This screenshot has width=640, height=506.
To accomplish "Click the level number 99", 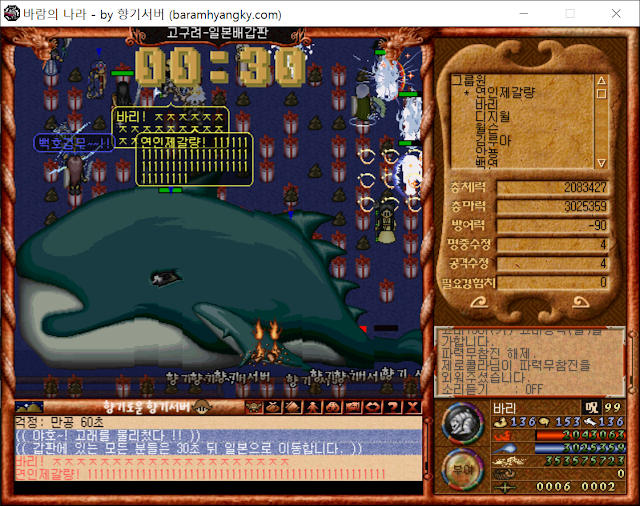I will tap(612, 407).
